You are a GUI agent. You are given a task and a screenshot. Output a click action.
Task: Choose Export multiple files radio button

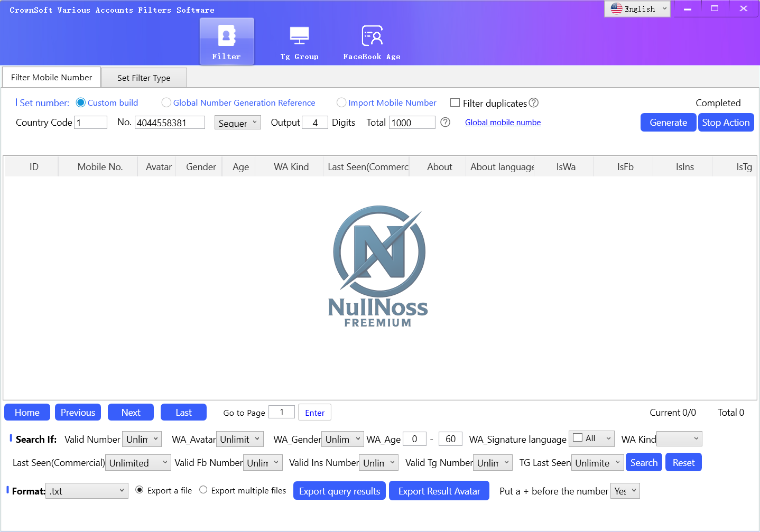tap(203, 490)
